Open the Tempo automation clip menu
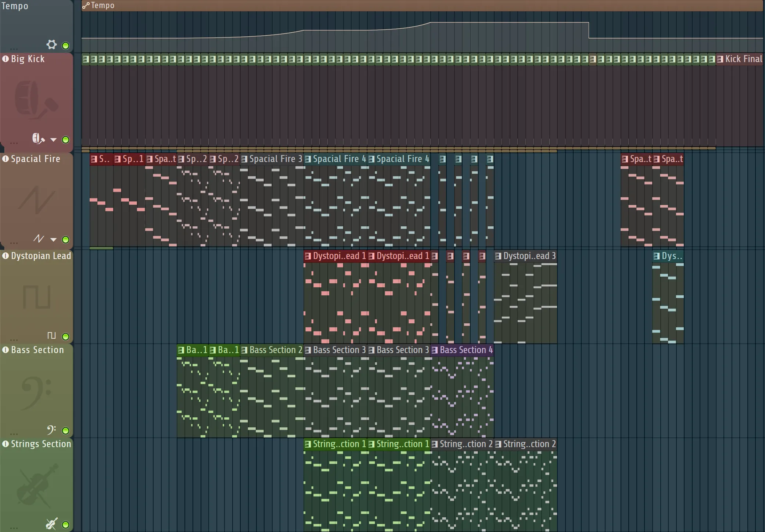The width and height of the screenshot is (765, 532). point(86,6)
